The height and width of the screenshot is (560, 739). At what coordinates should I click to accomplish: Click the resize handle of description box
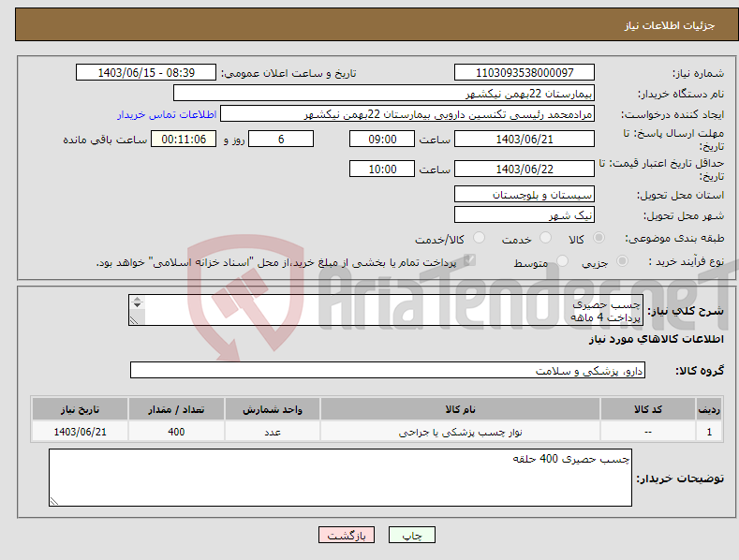(x=134, y=320)
